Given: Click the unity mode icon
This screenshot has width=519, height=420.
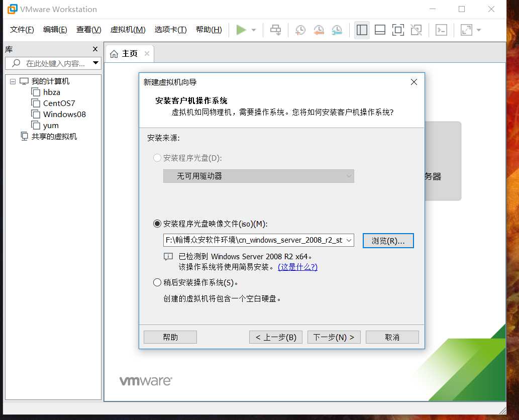Looking at the screenshot, I should point(416,30).
